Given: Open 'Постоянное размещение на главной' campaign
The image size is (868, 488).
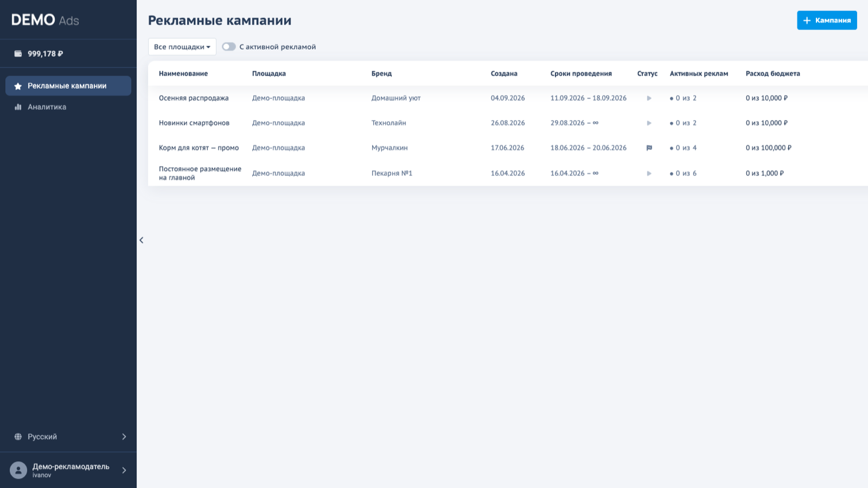Looking at the screenshot, I should [x=200, y=174].
